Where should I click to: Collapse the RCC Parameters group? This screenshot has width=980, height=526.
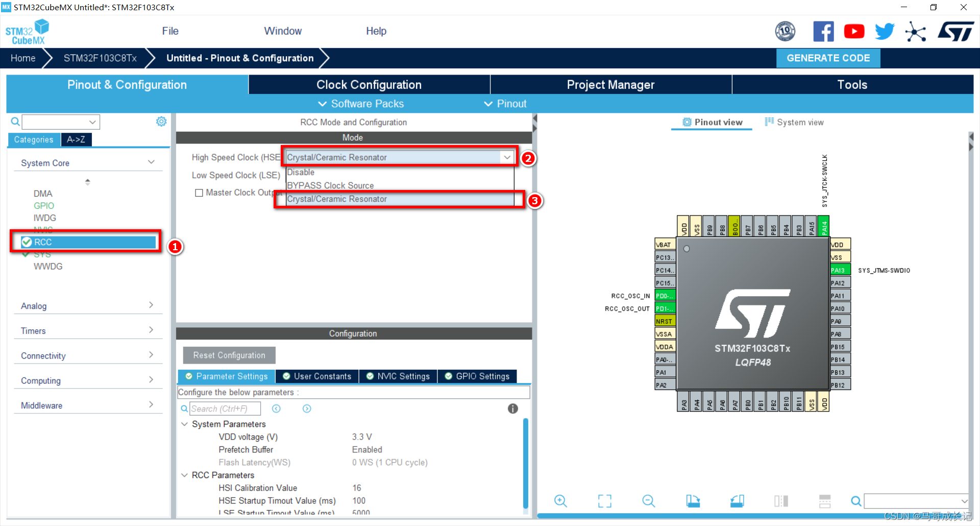[x=184, y=475]
